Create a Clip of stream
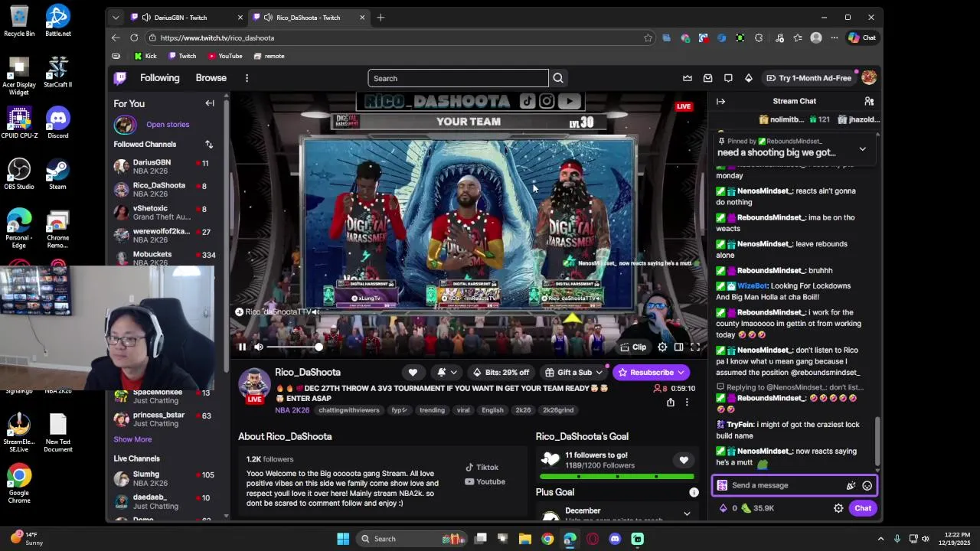Screen dimensions: 980x551 633,347
